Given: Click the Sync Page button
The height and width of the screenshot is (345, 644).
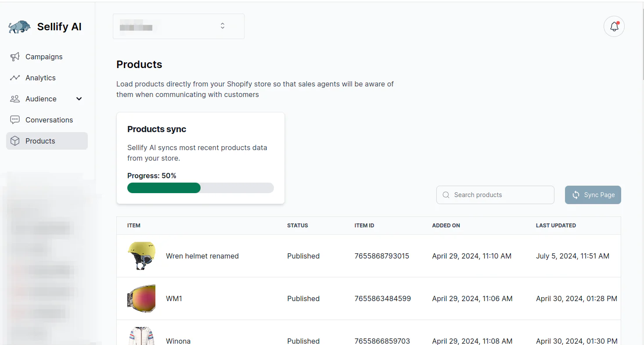Looking at the screenshot, I should pos(593,195).
